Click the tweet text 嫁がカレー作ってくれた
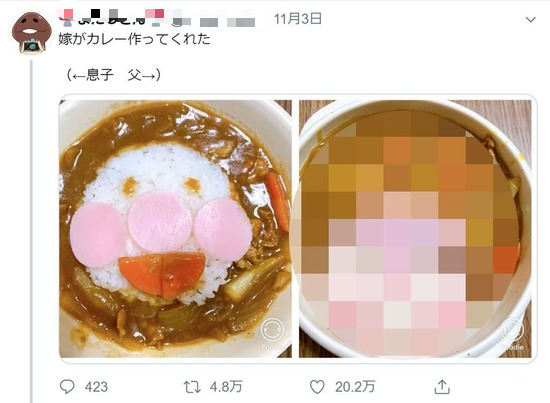This screenshot has height=403, width=550. (x=134, y=39)
